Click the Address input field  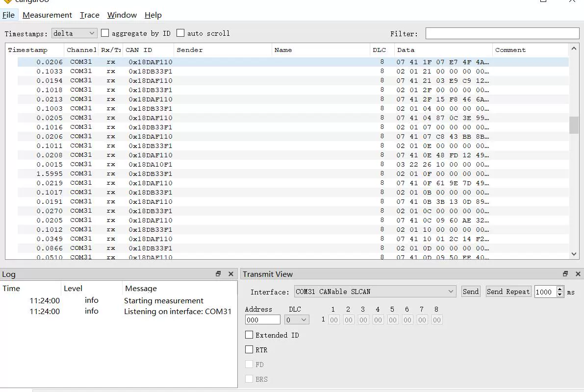262,320
